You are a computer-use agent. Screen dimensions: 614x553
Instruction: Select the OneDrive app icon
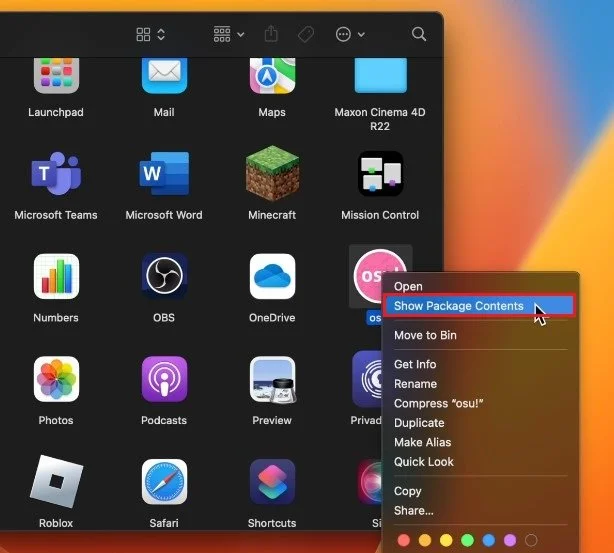(x=272, y=276)
